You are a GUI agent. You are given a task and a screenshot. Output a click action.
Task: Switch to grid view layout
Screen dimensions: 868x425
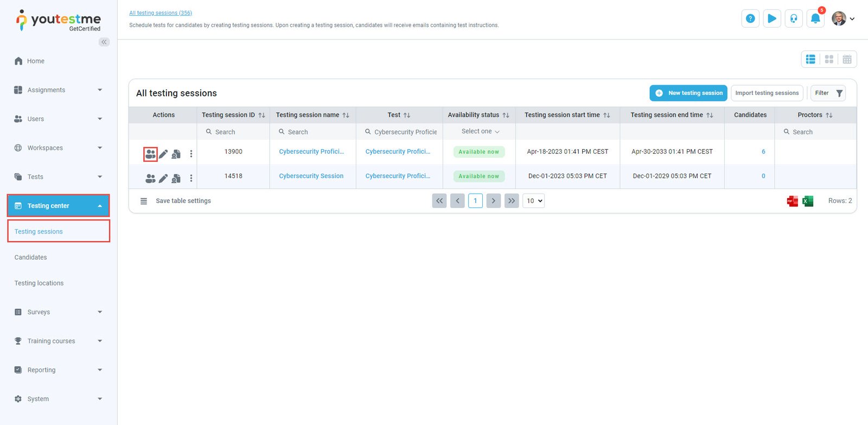click(x=829, y=59)
